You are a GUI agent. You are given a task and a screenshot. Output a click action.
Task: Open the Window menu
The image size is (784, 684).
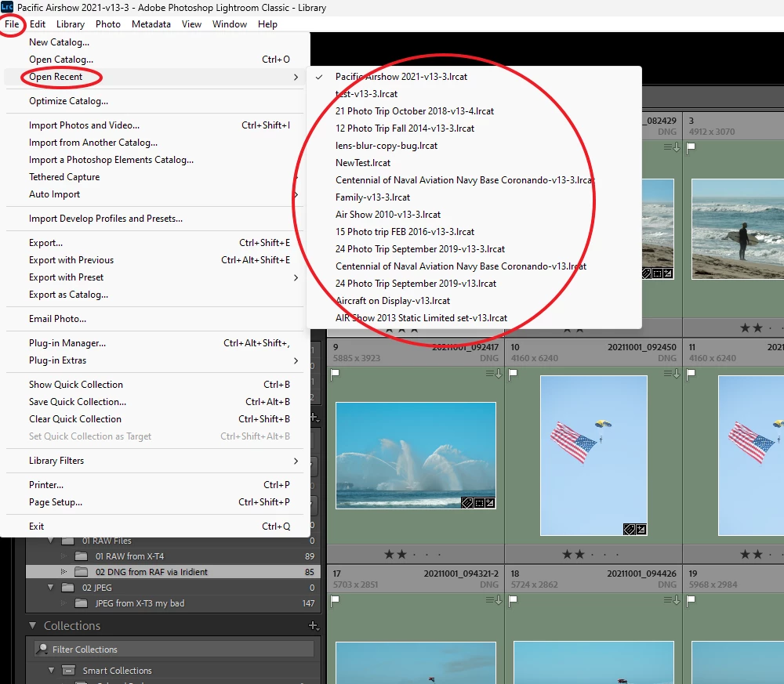[x=230, y=24]
